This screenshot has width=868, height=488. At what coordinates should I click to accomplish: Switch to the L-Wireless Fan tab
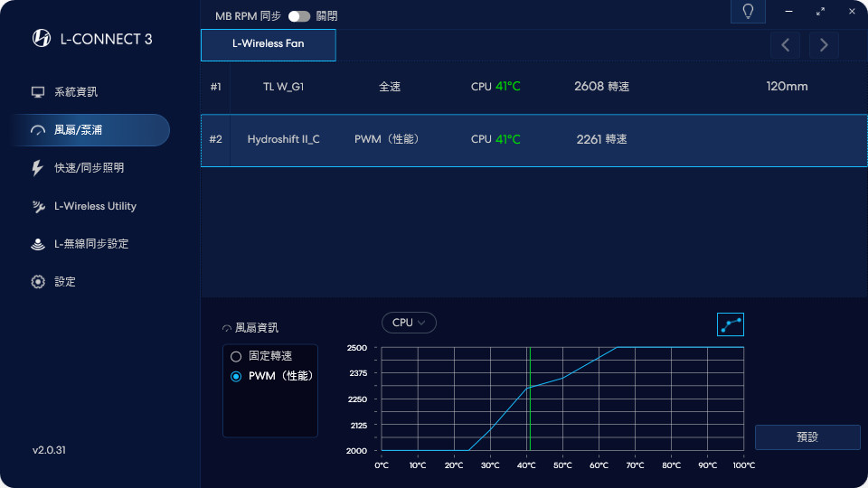(268, 45)
